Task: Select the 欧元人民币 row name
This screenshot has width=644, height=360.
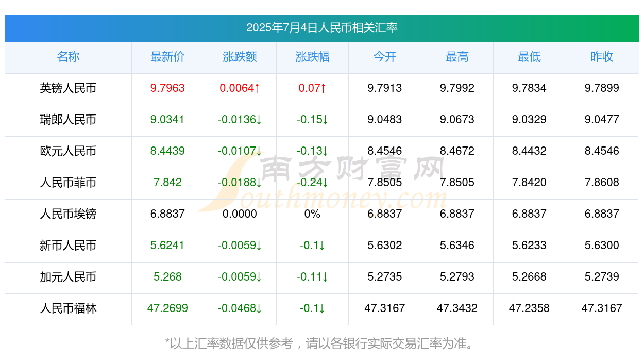Action: point(68,151)
